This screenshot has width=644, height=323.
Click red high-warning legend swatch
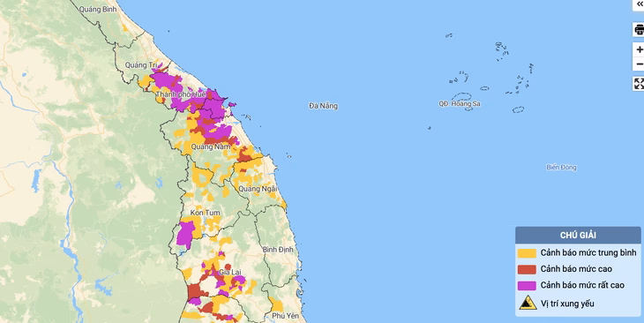click(527, 269)
